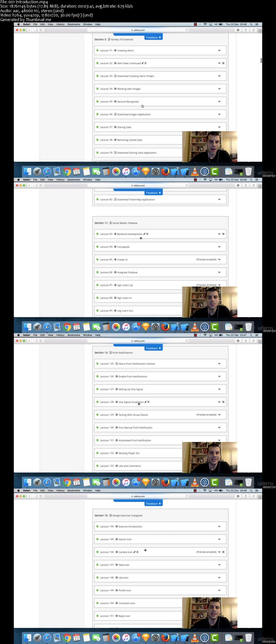Expand Lecture 31 Creating Alerts chevron
Image resolution: width=276 pixels, height=644 pixels.
(219, 50)
